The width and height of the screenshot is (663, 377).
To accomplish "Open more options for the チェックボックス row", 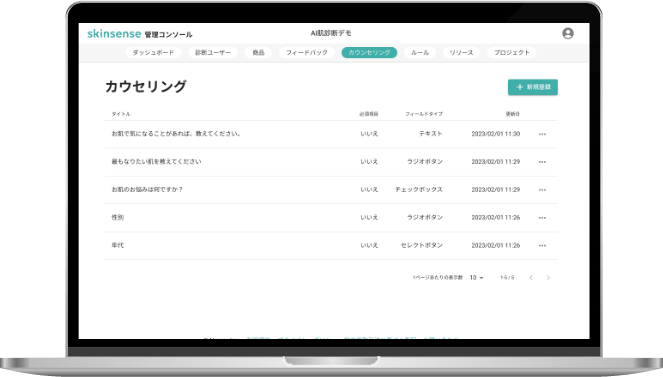I will [542, 190].
